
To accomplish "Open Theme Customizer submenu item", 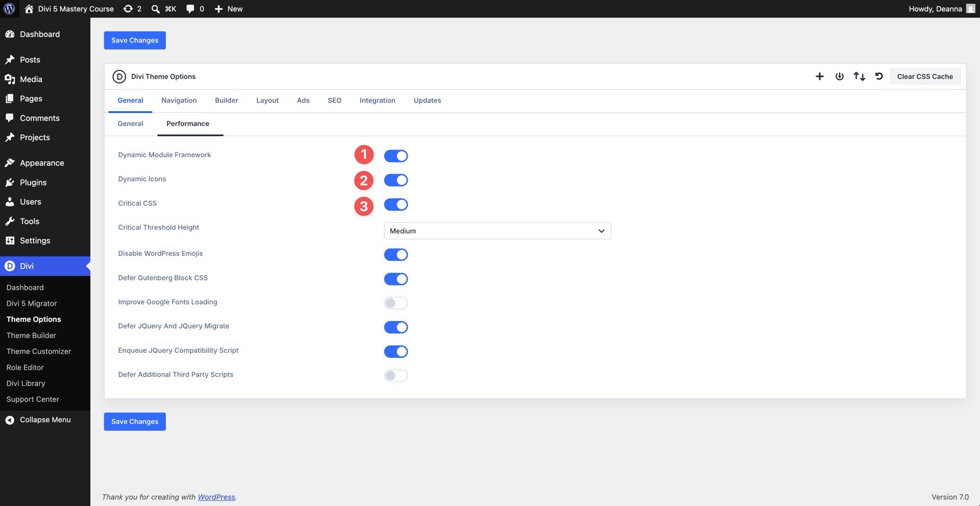I will point(39,351).
